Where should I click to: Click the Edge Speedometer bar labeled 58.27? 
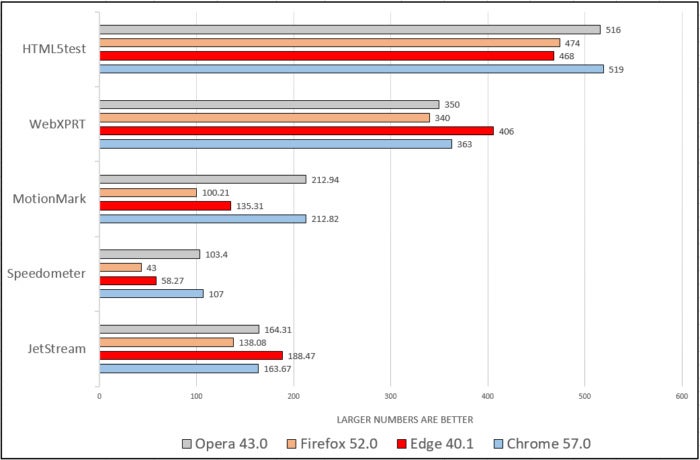[128, 280]
